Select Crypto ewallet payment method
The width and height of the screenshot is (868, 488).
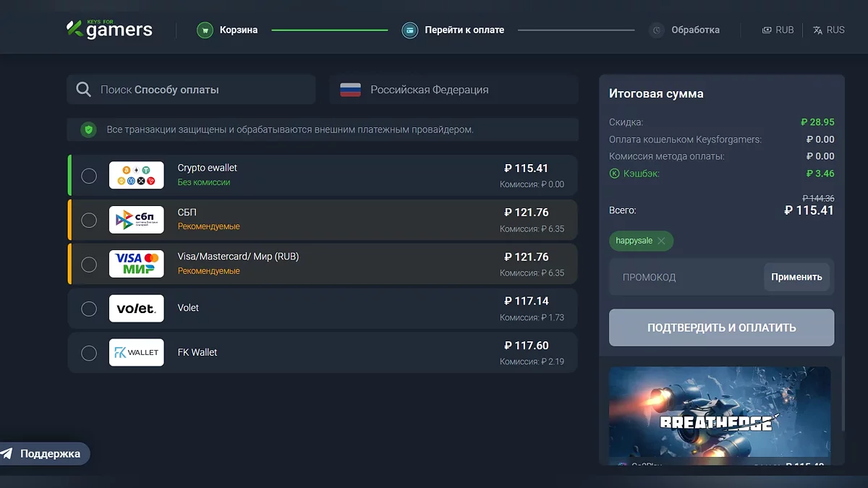click(x=89, y=176)
